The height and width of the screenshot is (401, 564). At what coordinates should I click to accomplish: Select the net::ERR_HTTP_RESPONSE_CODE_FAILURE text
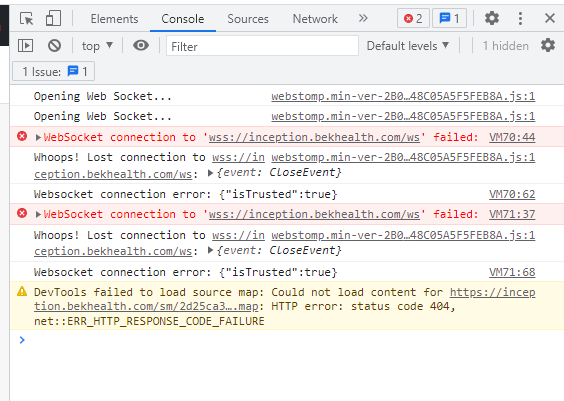coord(149,321)
